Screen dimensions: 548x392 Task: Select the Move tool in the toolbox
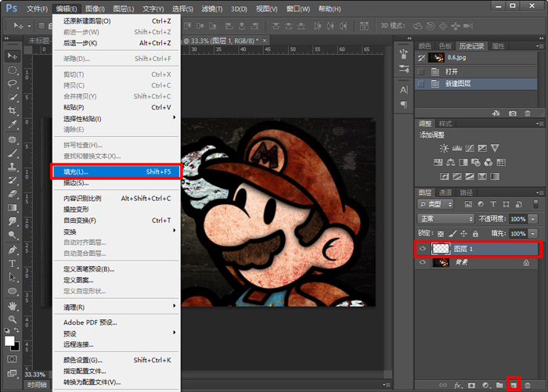(x=13, y=56)
